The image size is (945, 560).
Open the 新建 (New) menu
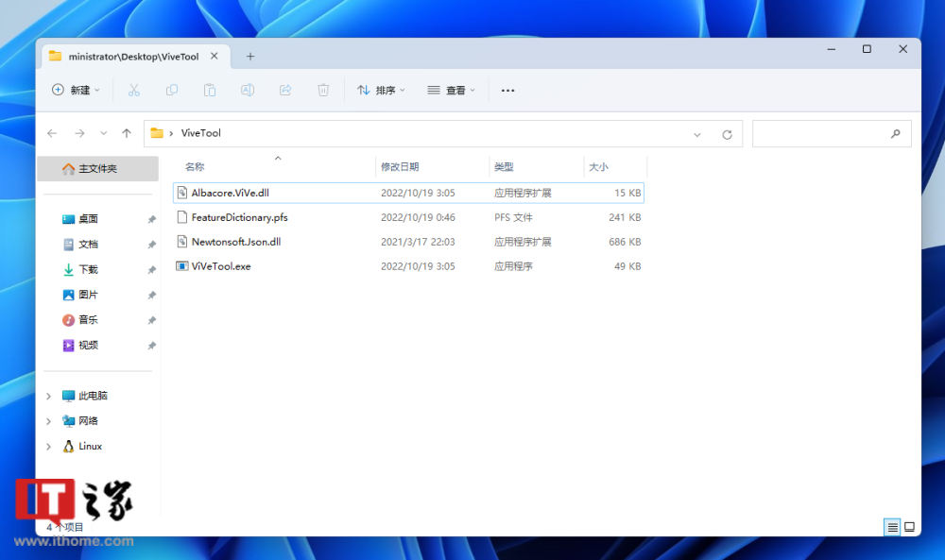76,91
